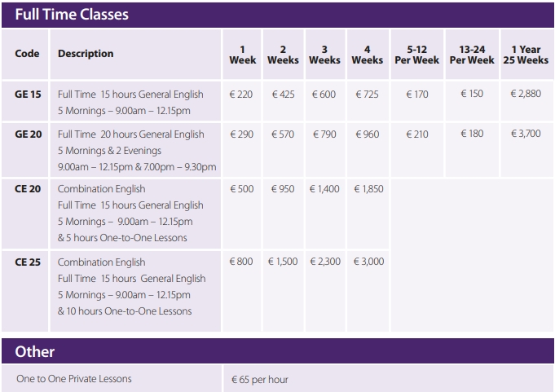Click the 13-24 Per Week column header
This screenshot has height=392, width=555.
[472, 55]
